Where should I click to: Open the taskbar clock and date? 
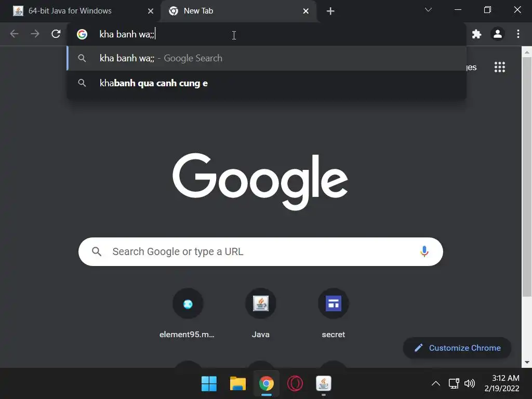(502, 383)
